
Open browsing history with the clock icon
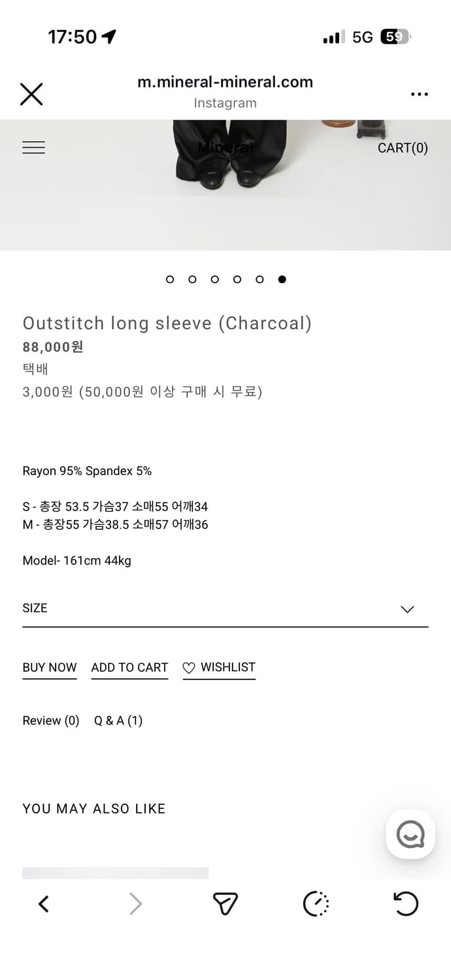click(316, 904)
